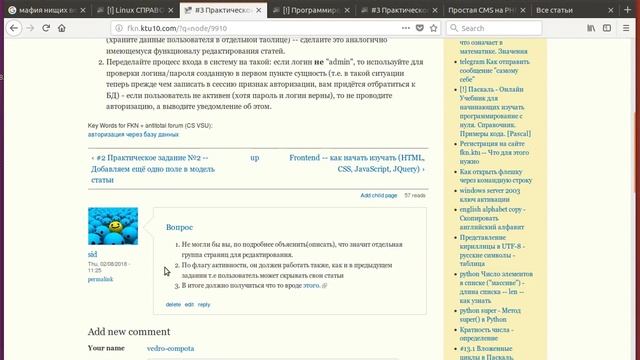Open the comment 'permalink'
Viewport: 640px width, 360px height.
(x=100, y=279)
